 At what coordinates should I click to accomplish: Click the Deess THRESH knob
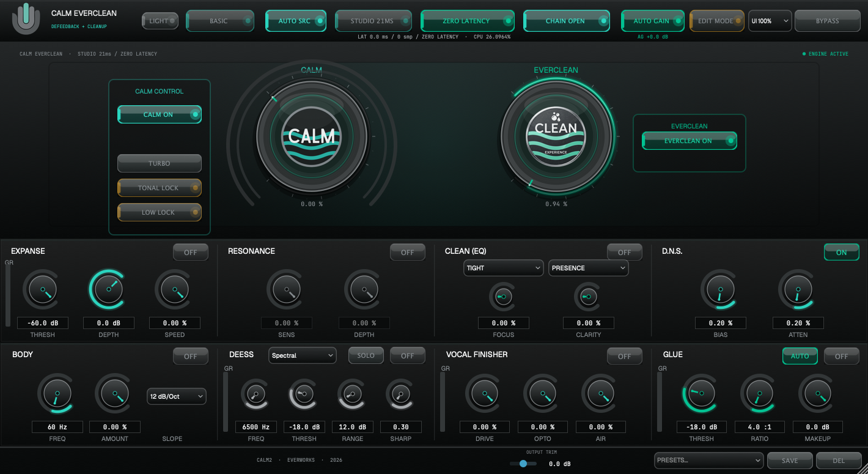pos(303,394)
